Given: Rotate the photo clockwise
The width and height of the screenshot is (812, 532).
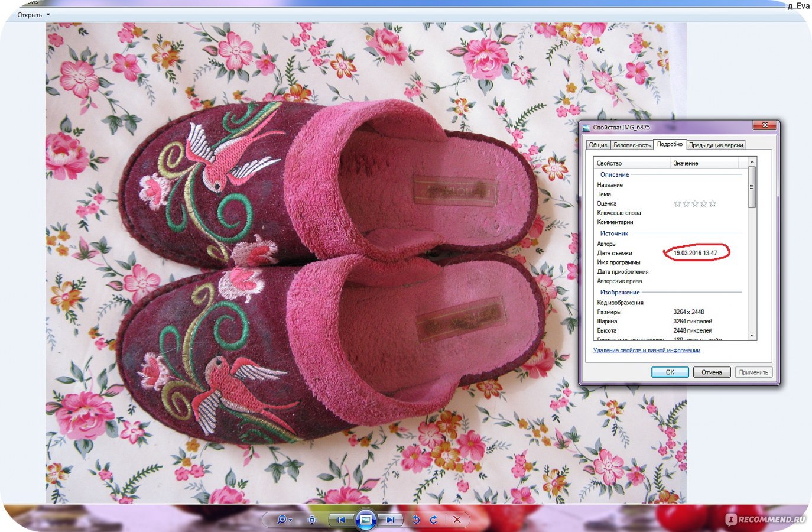Looking at the screenshot, I should click(434, 520).
